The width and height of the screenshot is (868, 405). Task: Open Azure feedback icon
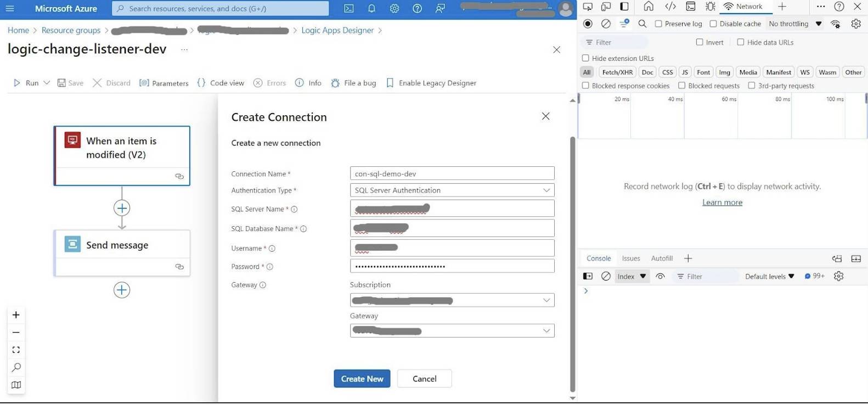coord(440,8)
